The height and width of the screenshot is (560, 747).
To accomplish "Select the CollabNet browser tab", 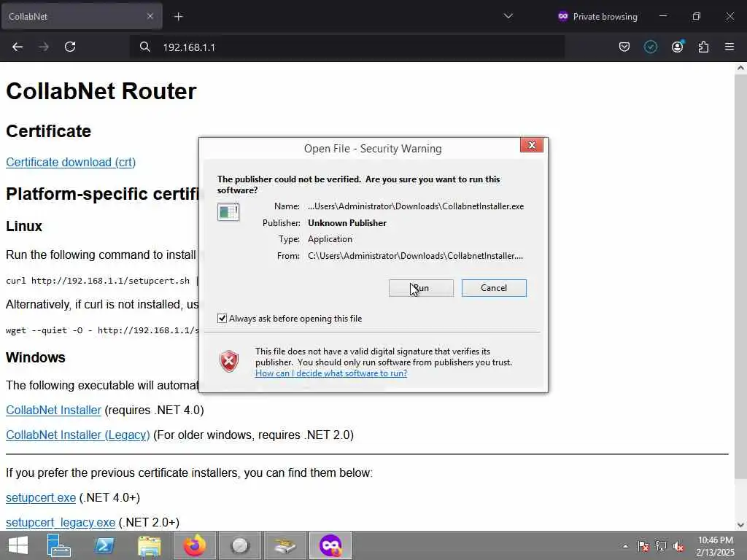I will pyautogui.click(x=81, y=16).
